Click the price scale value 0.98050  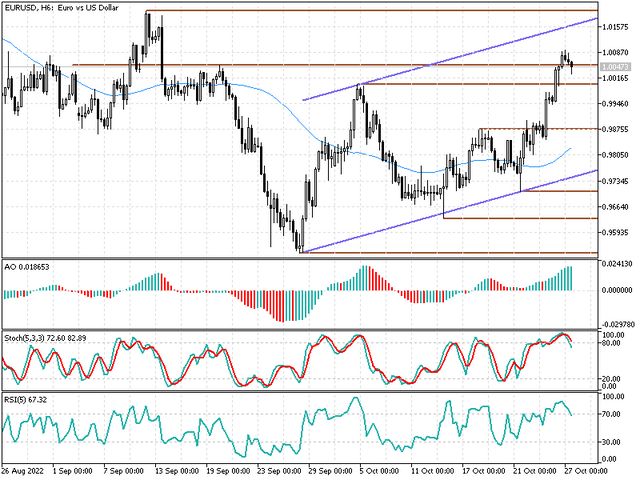click(x=616, y=155)
